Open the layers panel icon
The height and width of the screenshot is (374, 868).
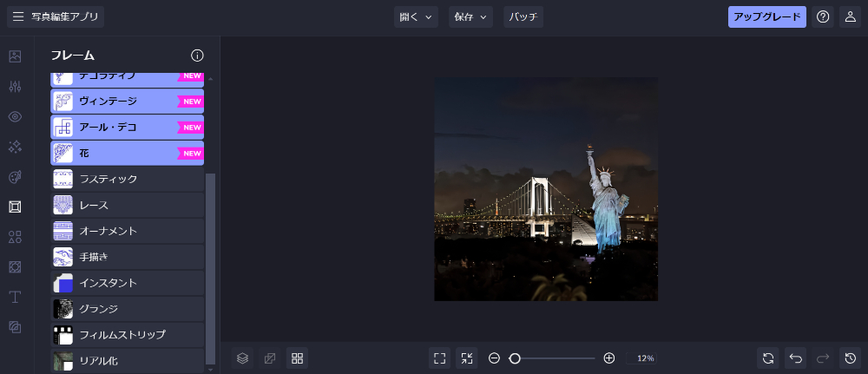pos(242,358)
